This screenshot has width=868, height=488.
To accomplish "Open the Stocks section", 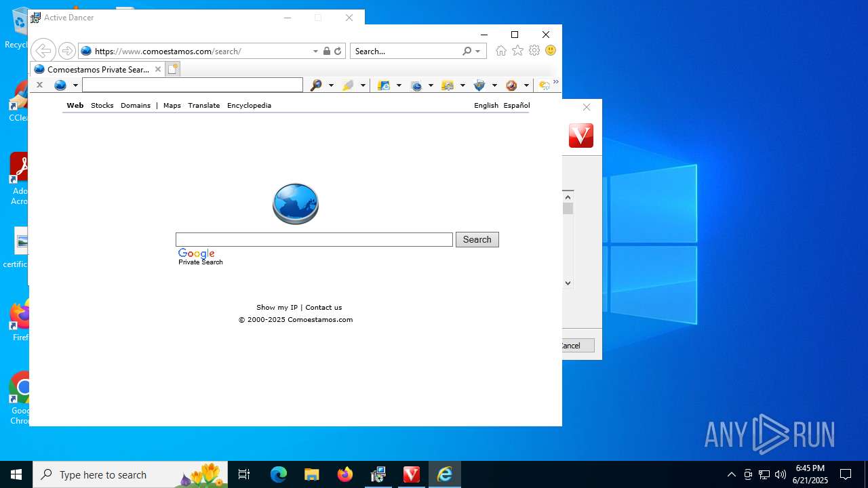I will [x=102, y=105].
